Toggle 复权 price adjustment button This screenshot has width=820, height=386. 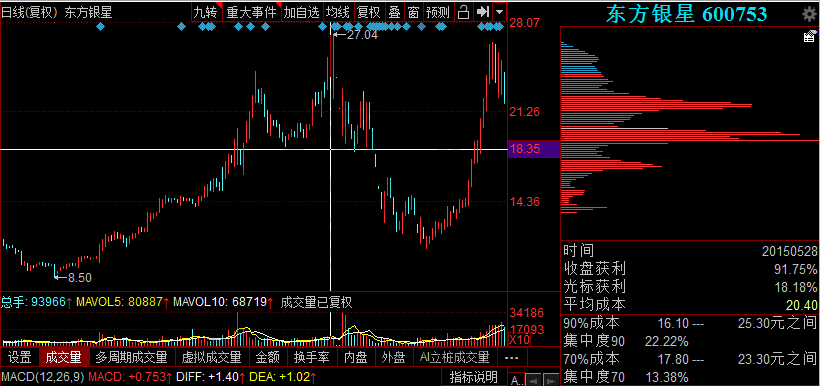click(x=369, y=12)
